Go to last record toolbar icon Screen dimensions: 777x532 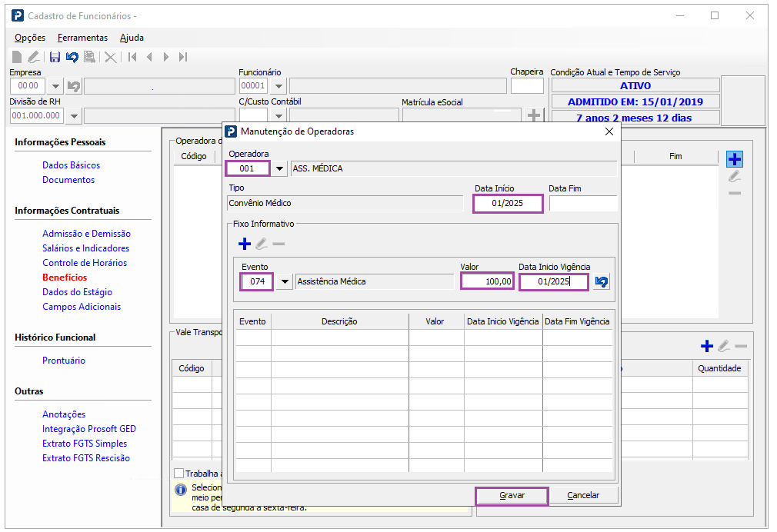(x=183, y=57)
